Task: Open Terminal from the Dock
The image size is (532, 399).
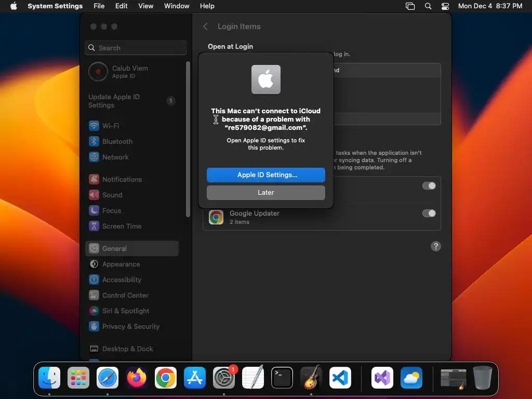Action: (x=282, y=378)
